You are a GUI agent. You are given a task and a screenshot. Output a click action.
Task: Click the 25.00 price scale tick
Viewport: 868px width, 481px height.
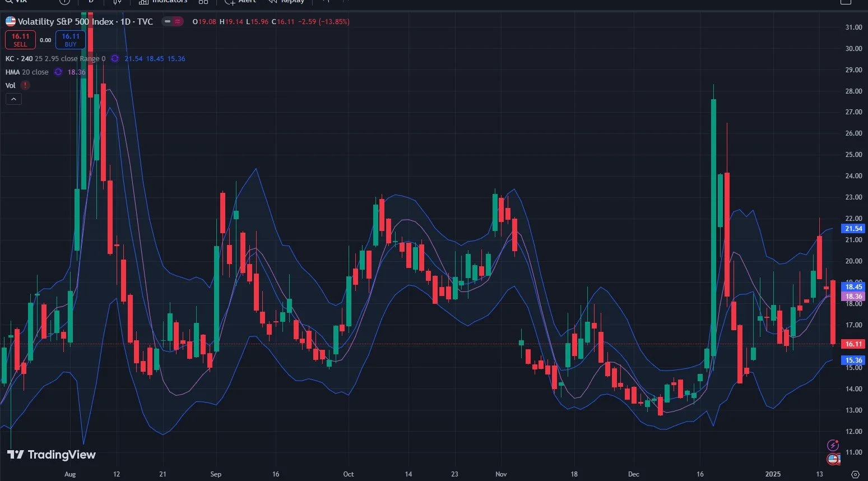coord(853,155)
